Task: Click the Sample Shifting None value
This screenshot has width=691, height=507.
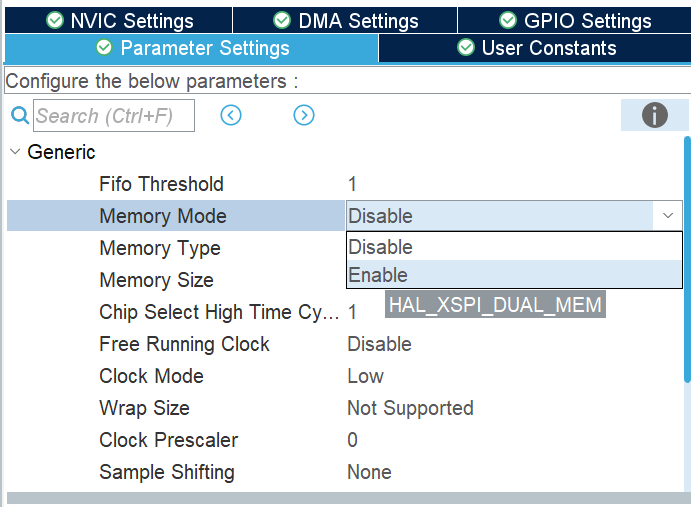Action: click(x=369, y=472)
